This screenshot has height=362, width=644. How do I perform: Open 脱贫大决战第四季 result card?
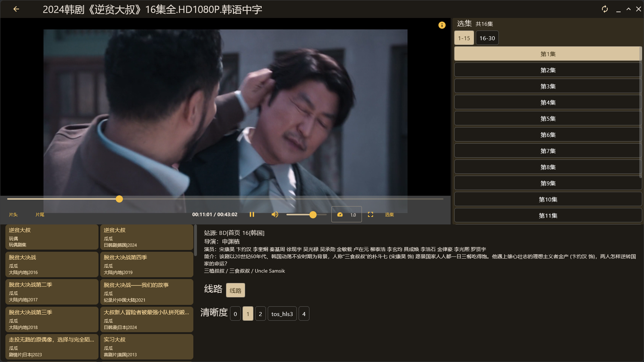click(147, 264)
